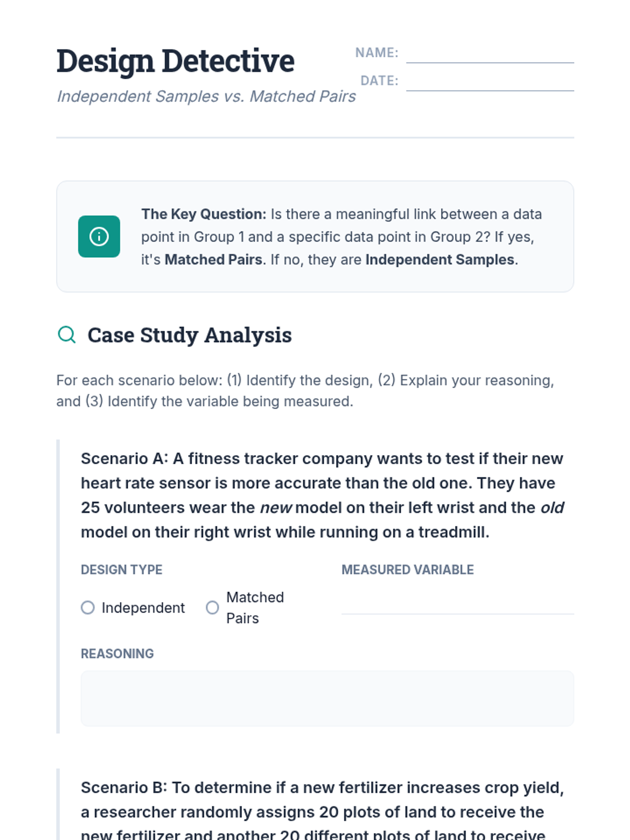Click the Measured Variable answer line
Viewport: 630px width, 840px height.
[x=457, y=604]
